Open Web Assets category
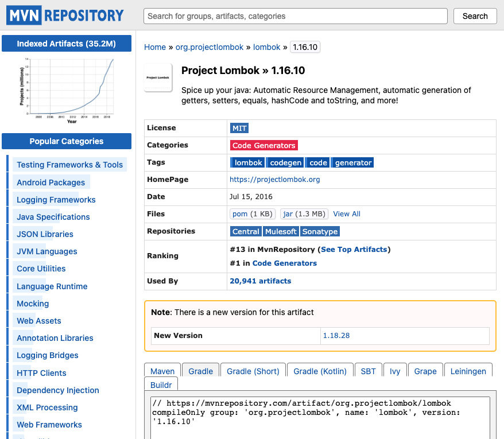Image resolution: width=504 pixels, height=439 pixels. pyautogui.click(x=39, y=321)
